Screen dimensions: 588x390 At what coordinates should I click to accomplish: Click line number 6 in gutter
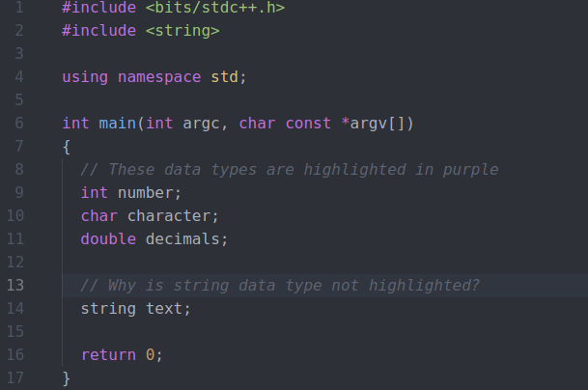click(19, 123)
